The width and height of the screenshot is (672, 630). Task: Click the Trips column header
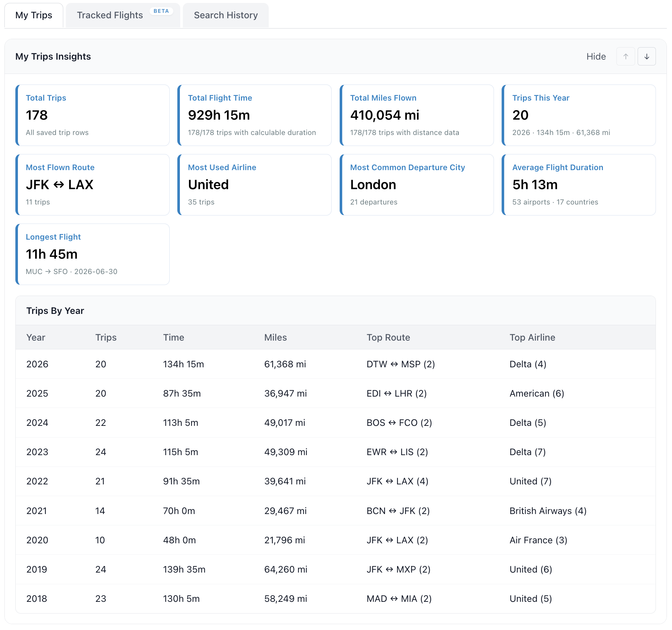[x=106, y=337]
